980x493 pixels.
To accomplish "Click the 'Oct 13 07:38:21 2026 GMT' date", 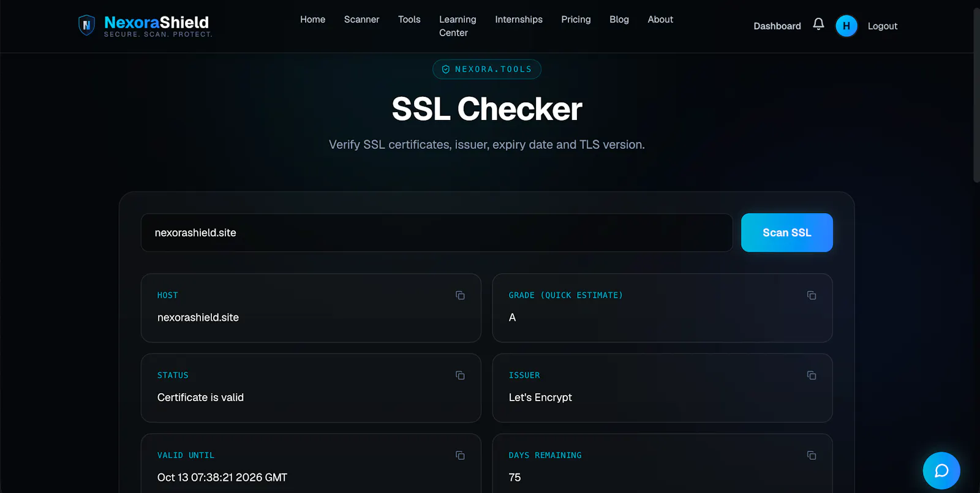I will (222, 478).
